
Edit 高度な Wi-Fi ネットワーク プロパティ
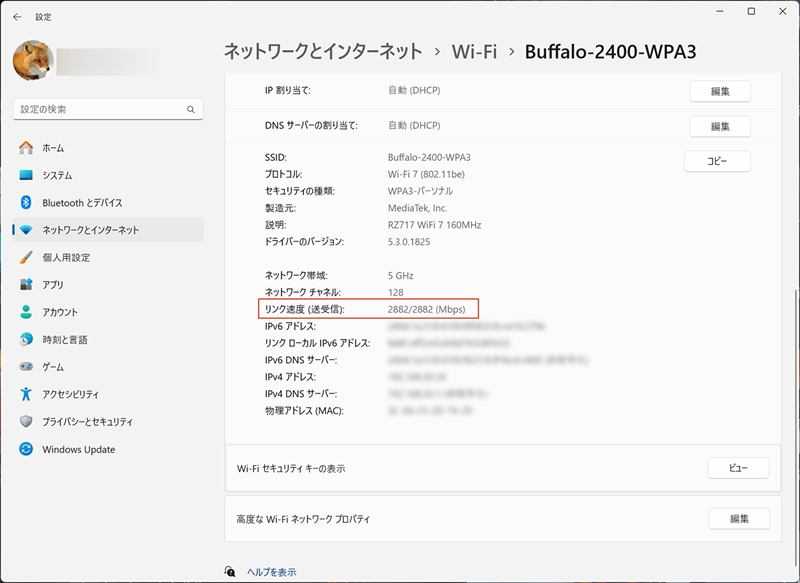coord(739,519)
